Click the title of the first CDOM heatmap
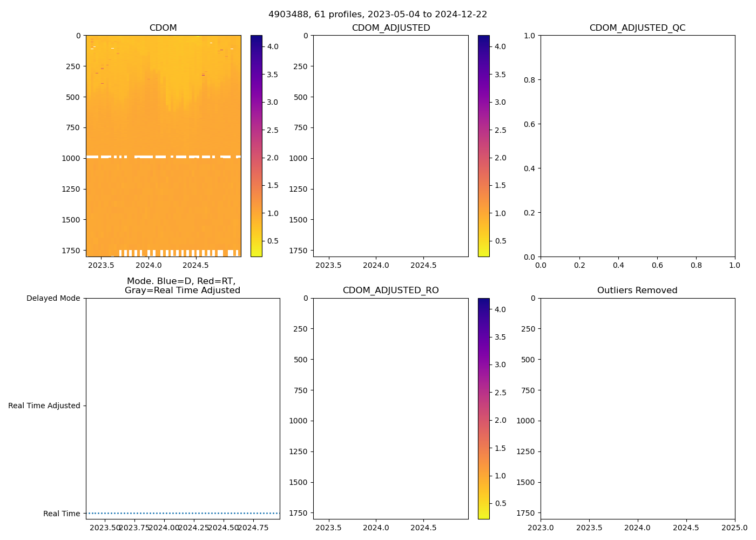Viewport: 756px width, 540px height. click(x=163, y=28)
